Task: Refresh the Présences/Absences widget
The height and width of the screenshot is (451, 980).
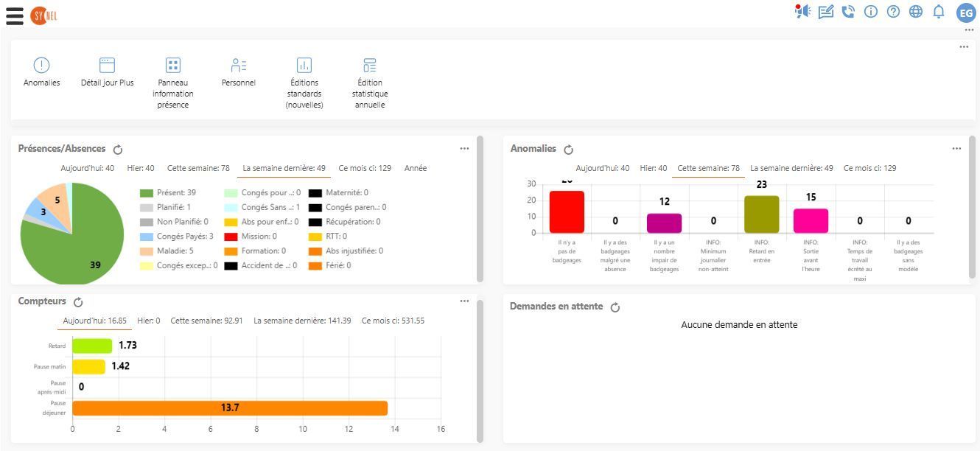Action: coord(118,150)
